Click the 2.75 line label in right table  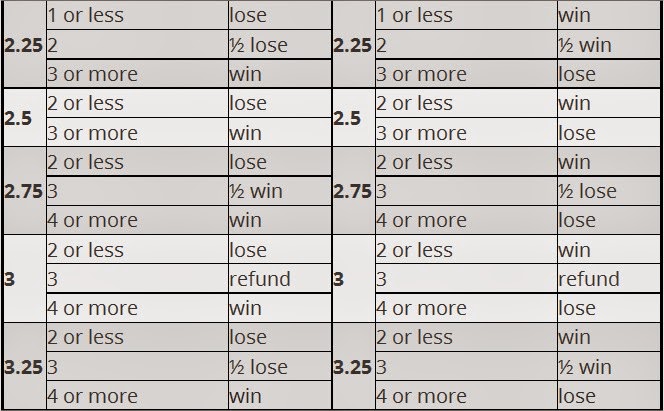352,191
